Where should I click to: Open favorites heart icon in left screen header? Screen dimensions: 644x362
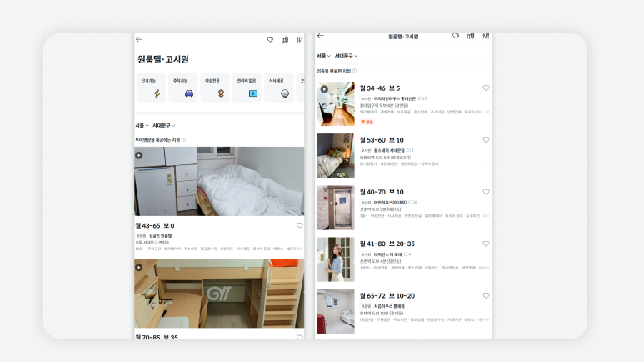(x=270, y=39)
